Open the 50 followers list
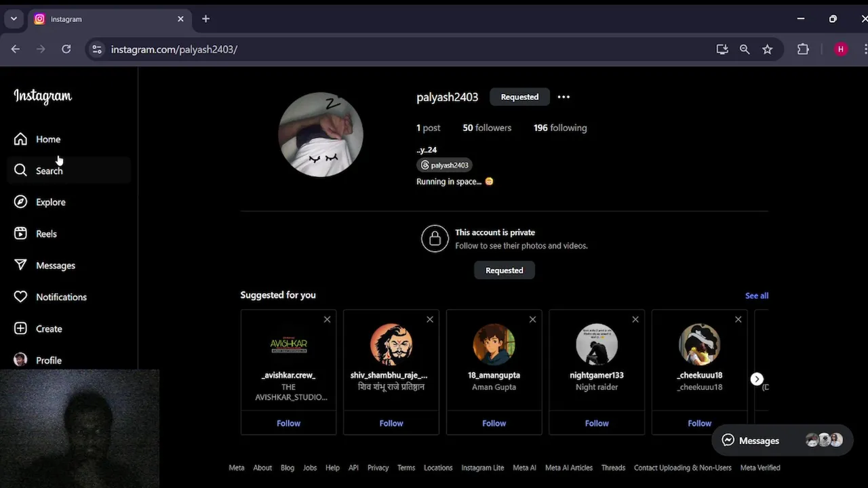Screen dimensions: 868x488 (487, 127)
